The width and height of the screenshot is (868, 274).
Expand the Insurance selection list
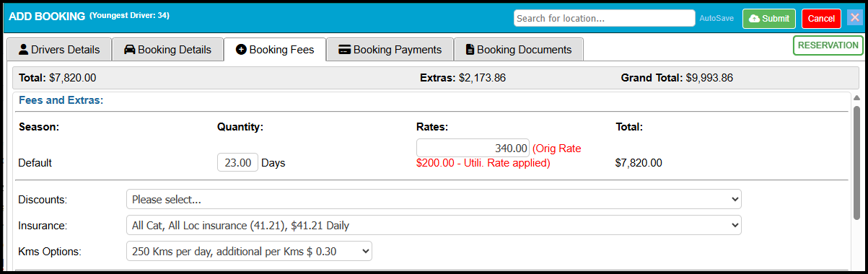(434, 226)
